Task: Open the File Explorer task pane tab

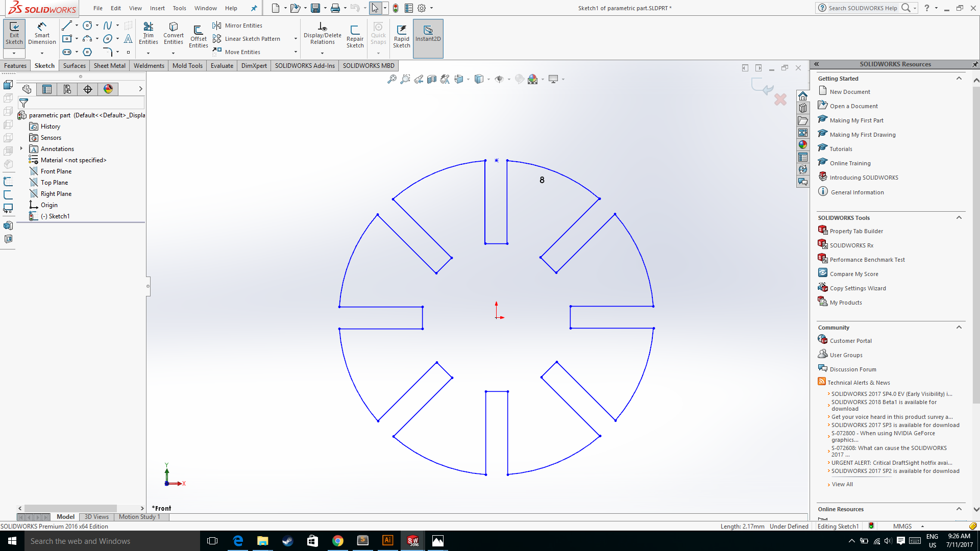Action: (x=803, y=120)
